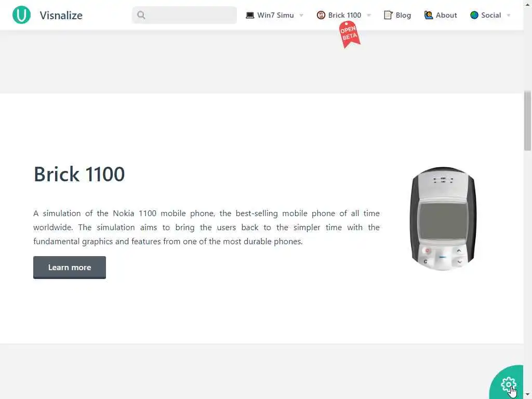Click the red phone icon beside Brick 1100

(321, 15)
